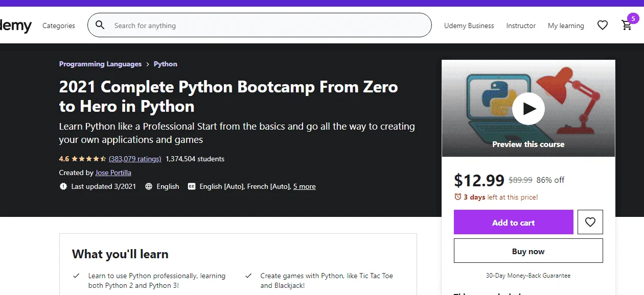
Task: Open the Categories menu
Action: coord(59,26)
